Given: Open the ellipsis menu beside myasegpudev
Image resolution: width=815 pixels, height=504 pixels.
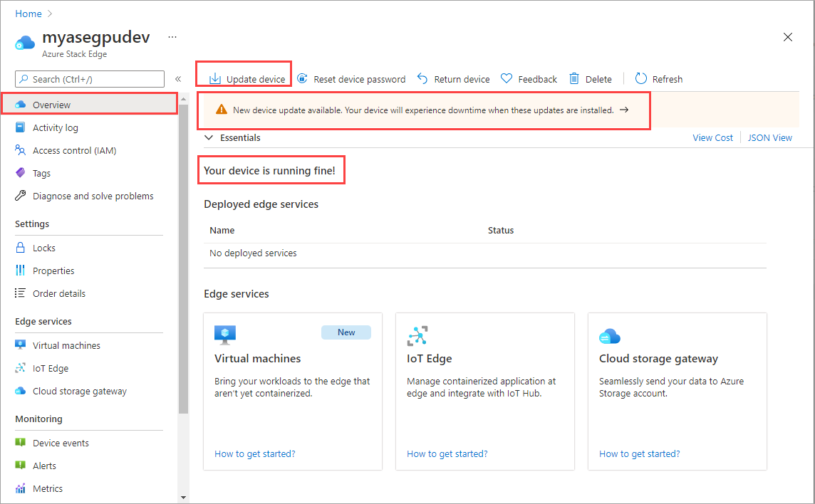Looking at the screenshot, I should point(172,36).
